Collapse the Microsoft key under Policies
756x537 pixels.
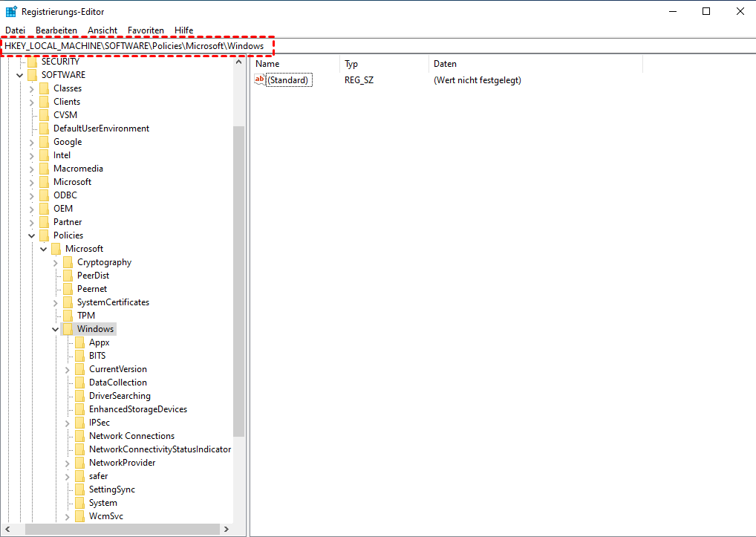(x=43, y=250)
